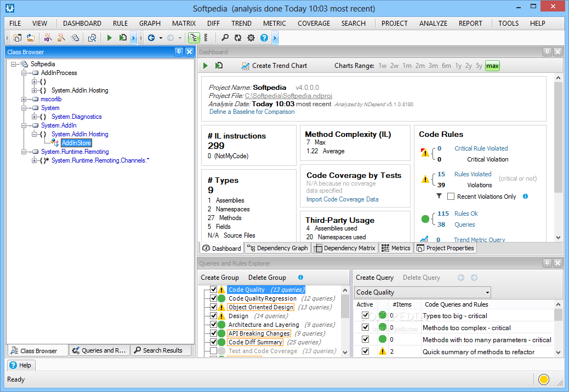Pin the Dashboard panel
Viewport: 569px width, 392px height.
click(x=547, y=52)
